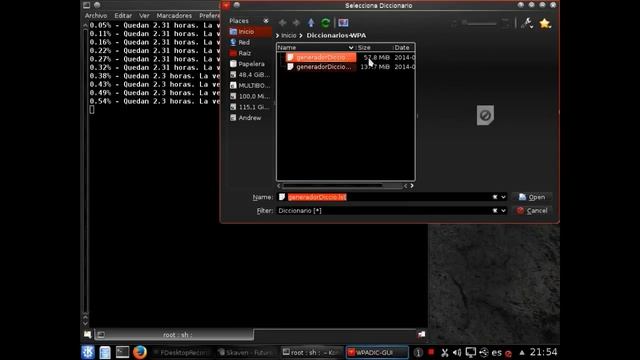
Task: Open the Ver menu in the terminal
Action: click(x=144, y=16)
